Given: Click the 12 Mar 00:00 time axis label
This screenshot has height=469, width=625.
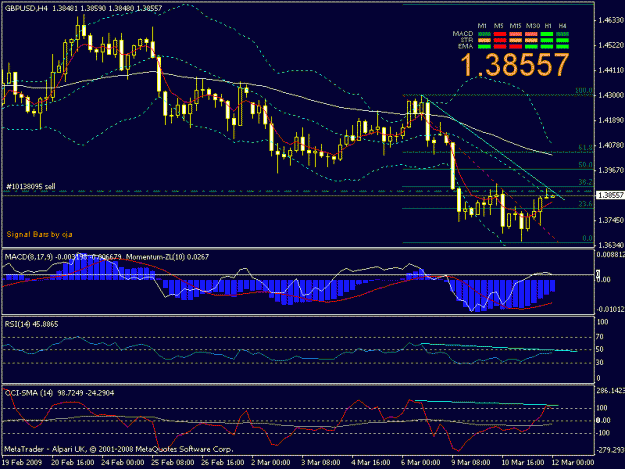Looking at the screenshot, I should (x=573, y=463).
